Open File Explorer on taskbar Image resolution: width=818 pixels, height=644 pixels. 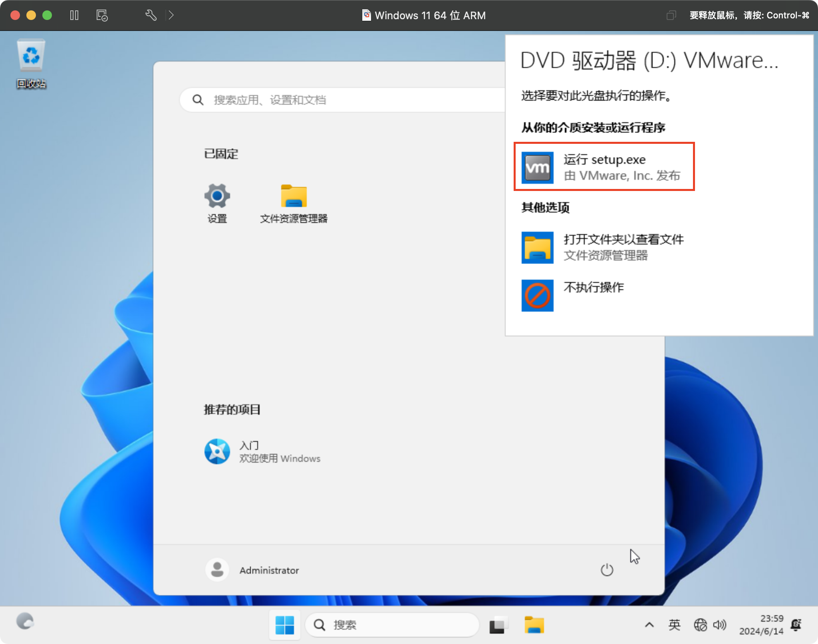tap(534, 625)
